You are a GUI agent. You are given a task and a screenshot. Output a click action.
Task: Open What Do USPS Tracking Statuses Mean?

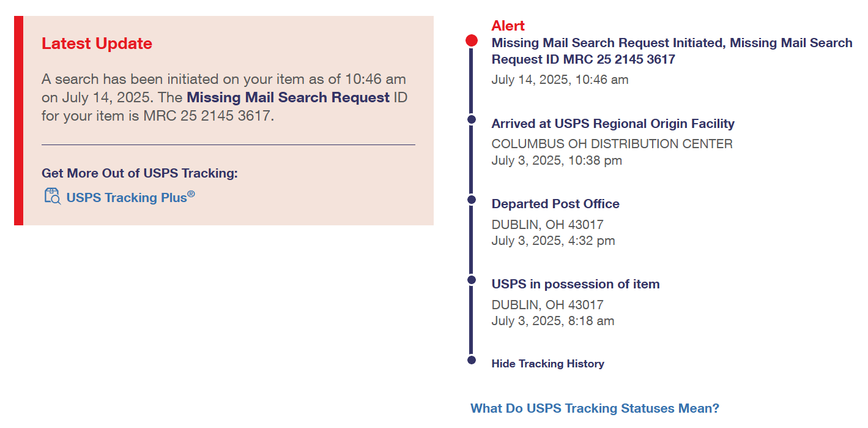tap(595, 408)
